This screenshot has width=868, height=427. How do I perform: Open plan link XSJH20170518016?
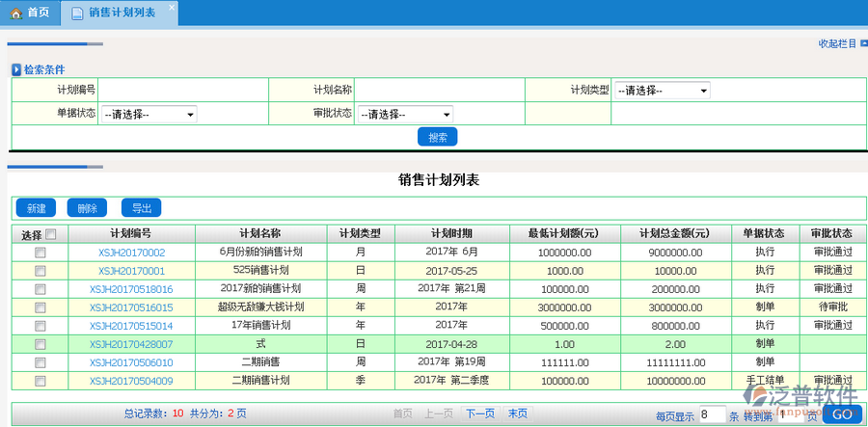tap(131, 289)
